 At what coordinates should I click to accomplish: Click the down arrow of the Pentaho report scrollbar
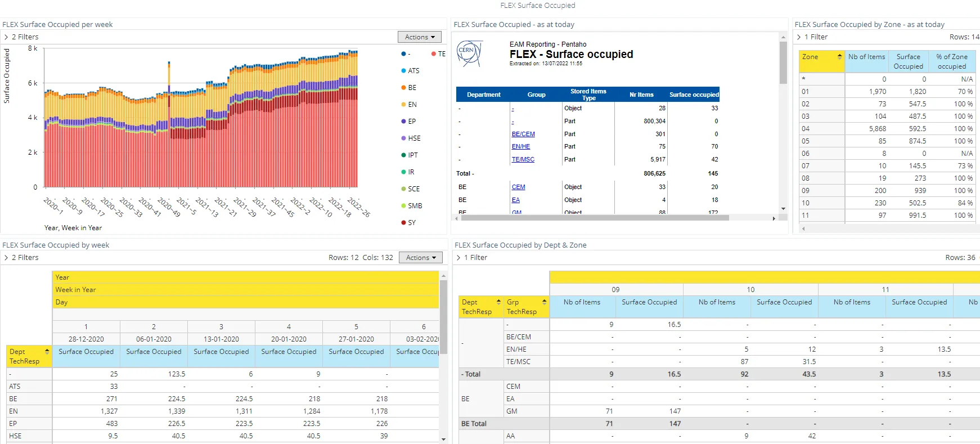pyautogui.click(x=783, y=209)
